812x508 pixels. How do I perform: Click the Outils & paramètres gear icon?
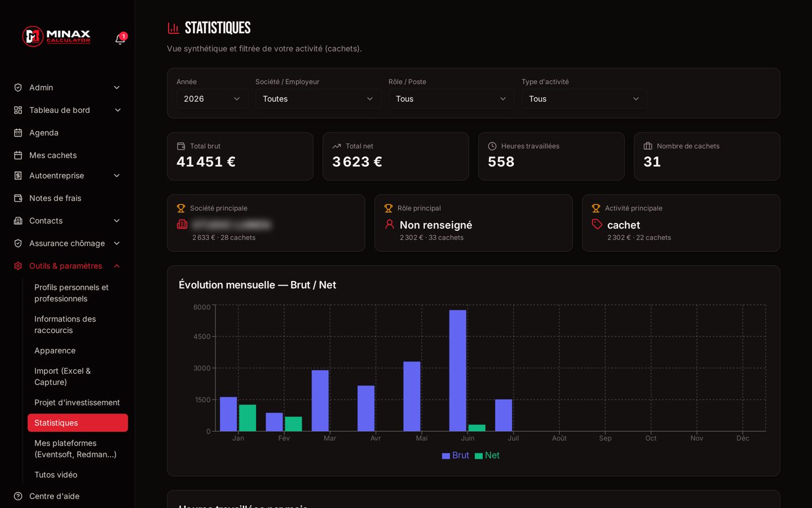pos(18,266)
